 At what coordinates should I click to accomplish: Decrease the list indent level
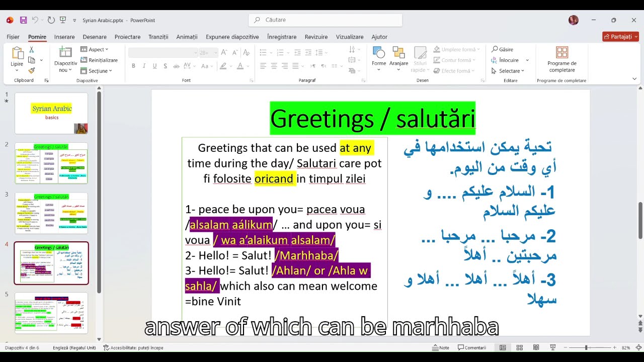pyautogui.click(x=297, y=52)
